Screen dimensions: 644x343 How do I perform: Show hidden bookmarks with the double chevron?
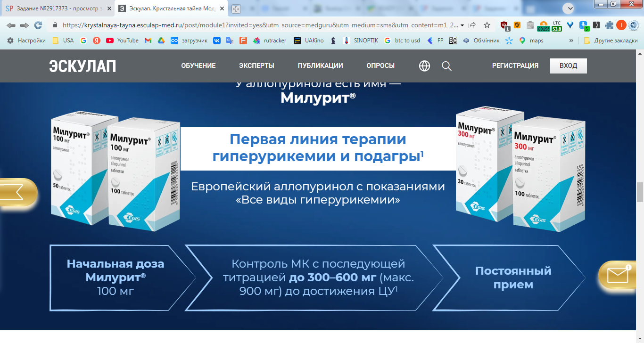(x=571, y=41)
